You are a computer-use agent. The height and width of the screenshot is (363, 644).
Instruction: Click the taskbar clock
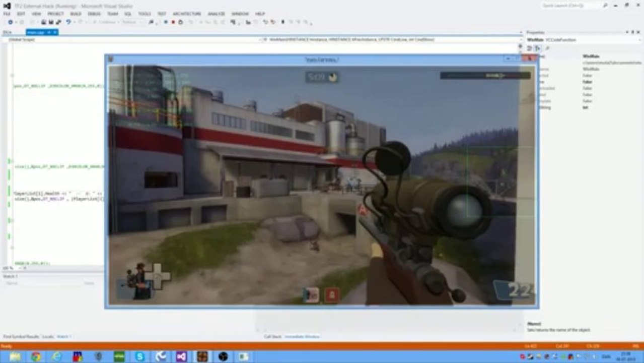pyautogui.click(x=625, y=356)
